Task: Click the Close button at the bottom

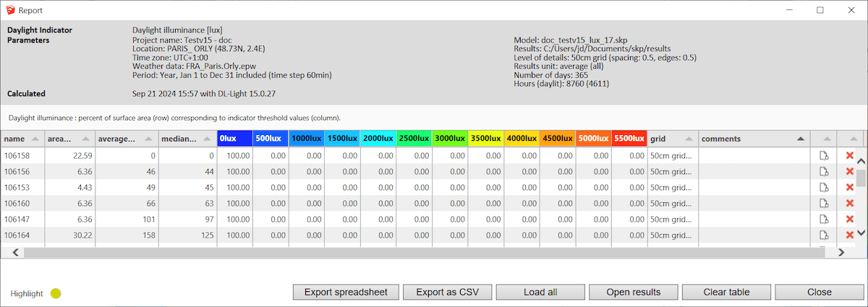Action: click(819, 292)
